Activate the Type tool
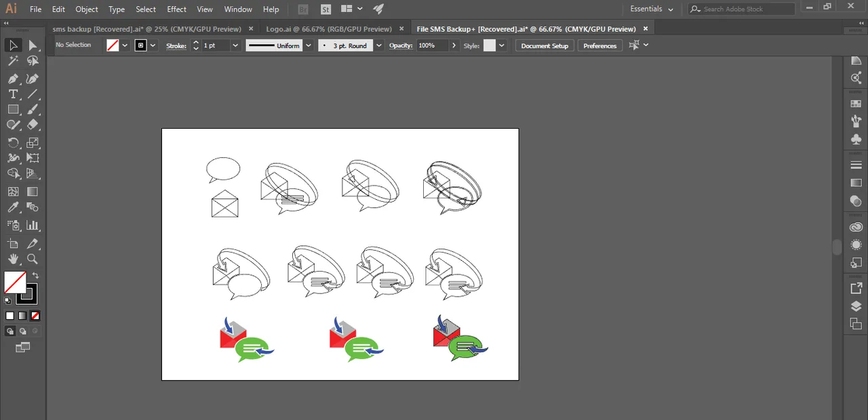The height and width of the screenshot is (420, 868). 13,94
